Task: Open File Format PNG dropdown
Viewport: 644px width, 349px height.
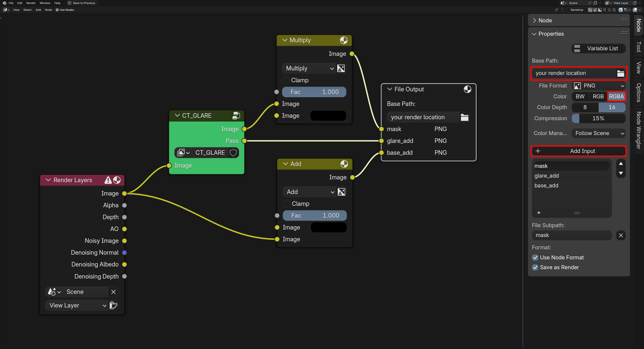Action: (x=598, y=86)
